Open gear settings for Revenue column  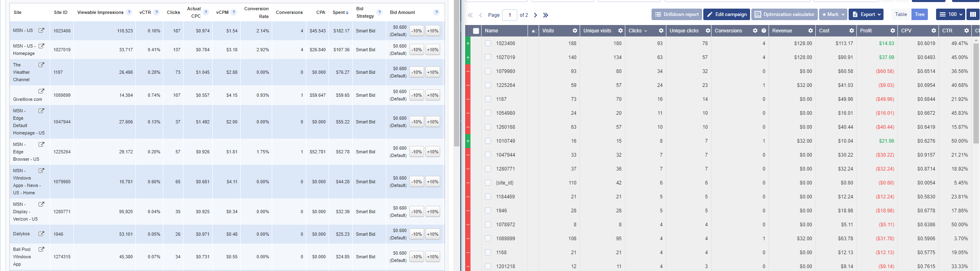pyautogui.click(x=810, y=31)
